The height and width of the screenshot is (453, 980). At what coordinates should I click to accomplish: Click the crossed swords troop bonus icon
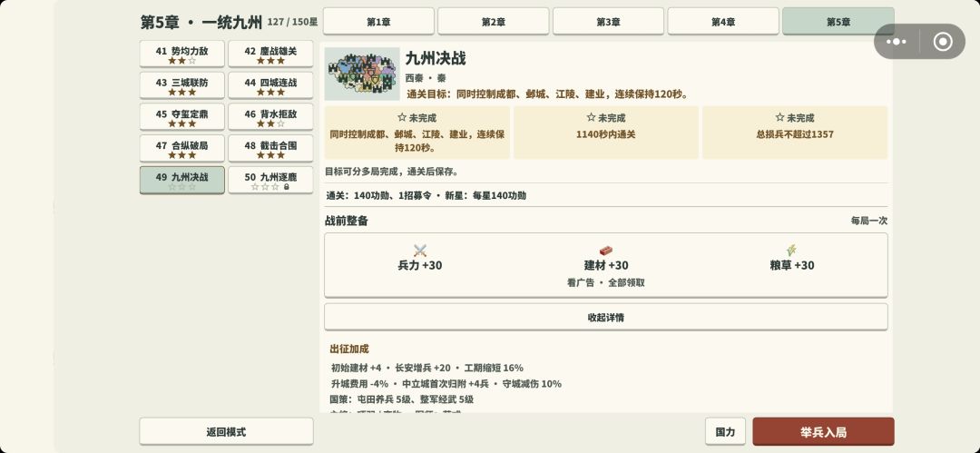click(420, 251)
